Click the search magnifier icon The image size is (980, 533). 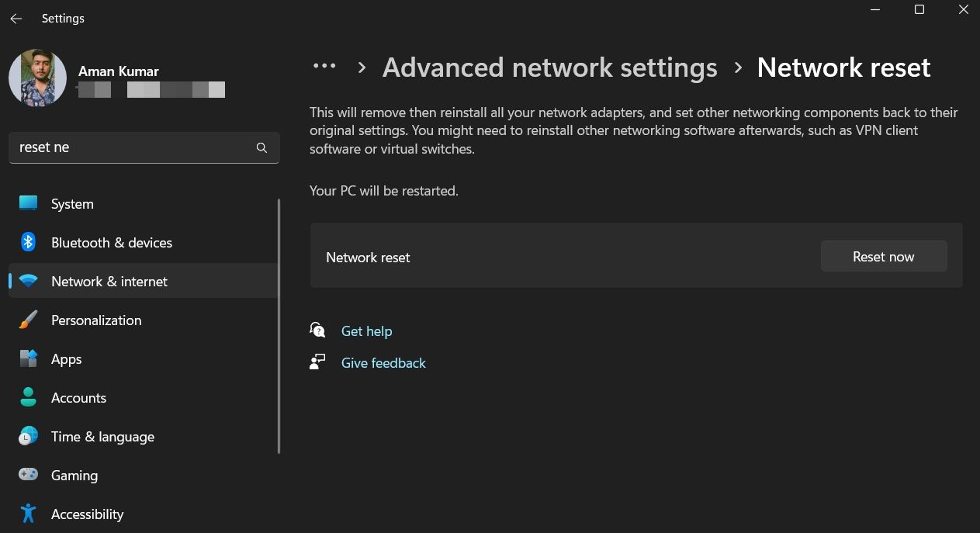(x=261, y=147)
